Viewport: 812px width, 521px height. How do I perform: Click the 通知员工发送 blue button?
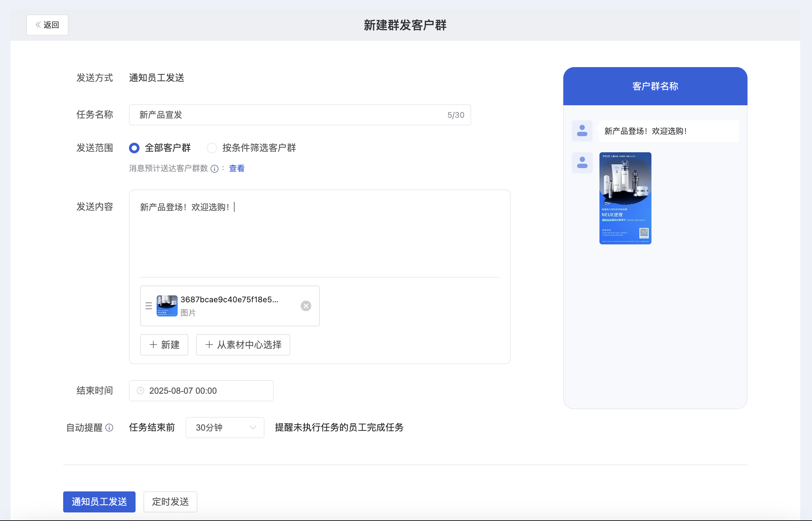99,502
